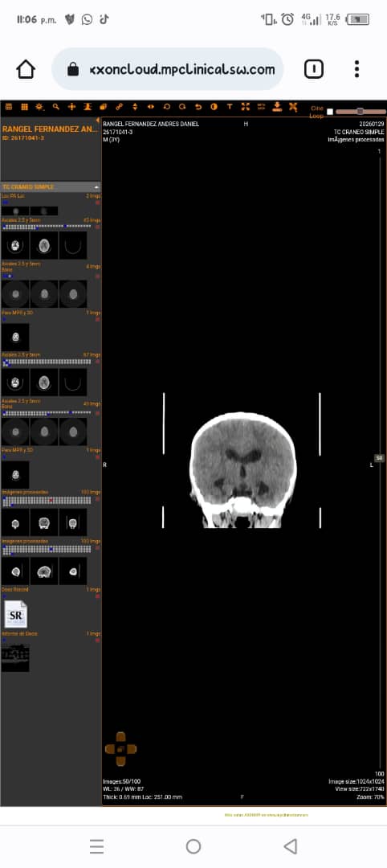This screenshot has width=387, height=868.
Task: Select the brightness/contrast window-level tool
Action: point(39,107)
